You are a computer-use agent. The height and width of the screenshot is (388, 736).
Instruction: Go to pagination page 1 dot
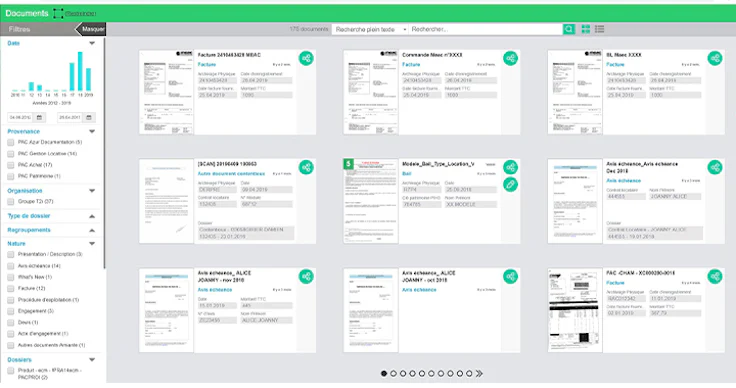pyautogui.click(x=384, y=373)
